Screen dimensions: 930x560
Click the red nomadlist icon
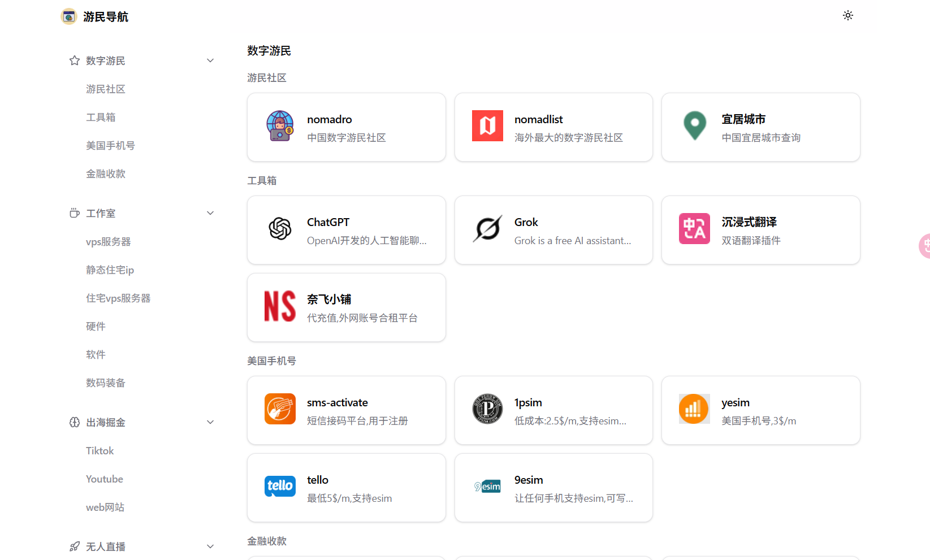pos(487,126)
